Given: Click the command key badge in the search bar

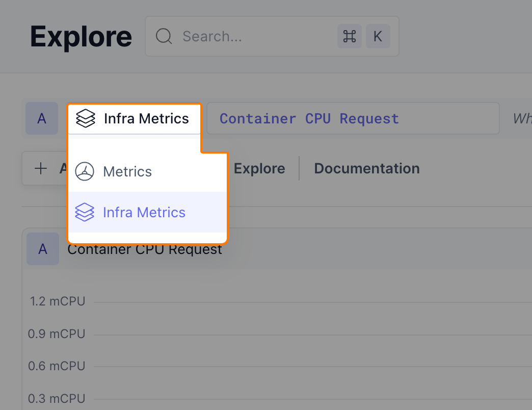Looking at the screenshot, I should pos(350,37).
